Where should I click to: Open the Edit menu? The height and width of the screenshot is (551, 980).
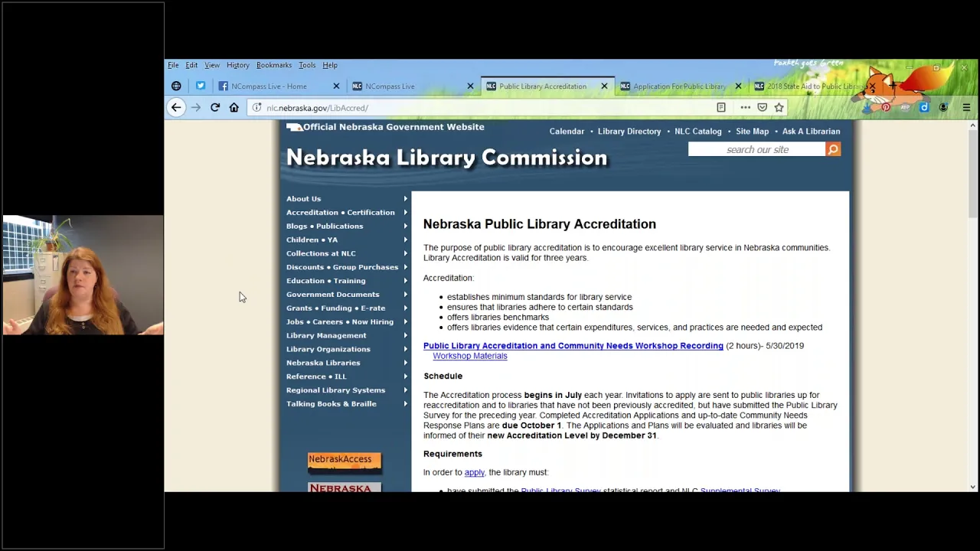191,65
